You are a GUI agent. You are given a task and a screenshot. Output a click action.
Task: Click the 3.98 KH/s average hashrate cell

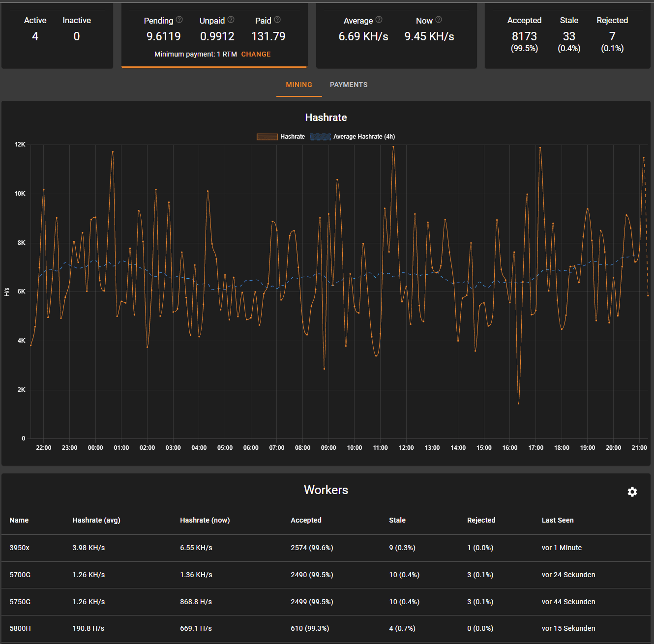[x=89, y=548]
